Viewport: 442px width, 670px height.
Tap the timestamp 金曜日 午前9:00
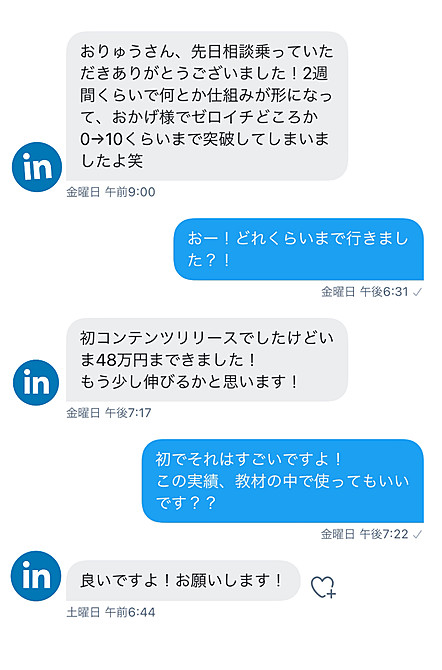pos(111,192)
